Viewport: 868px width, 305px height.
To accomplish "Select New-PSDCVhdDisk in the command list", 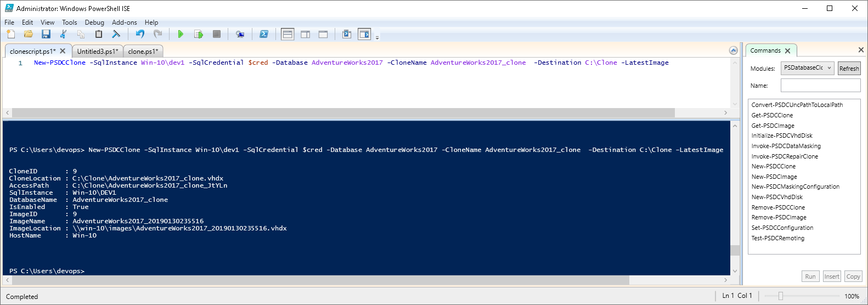I will coord(777,197).
